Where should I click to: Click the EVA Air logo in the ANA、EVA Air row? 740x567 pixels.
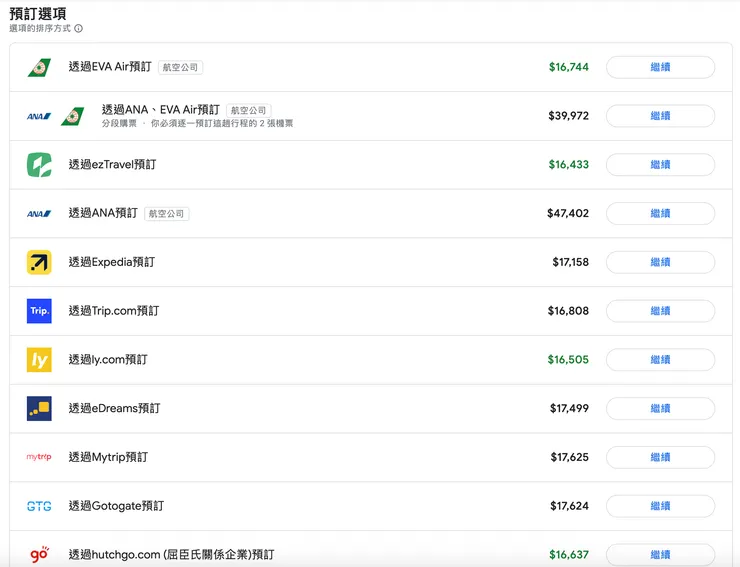[73, 116]
